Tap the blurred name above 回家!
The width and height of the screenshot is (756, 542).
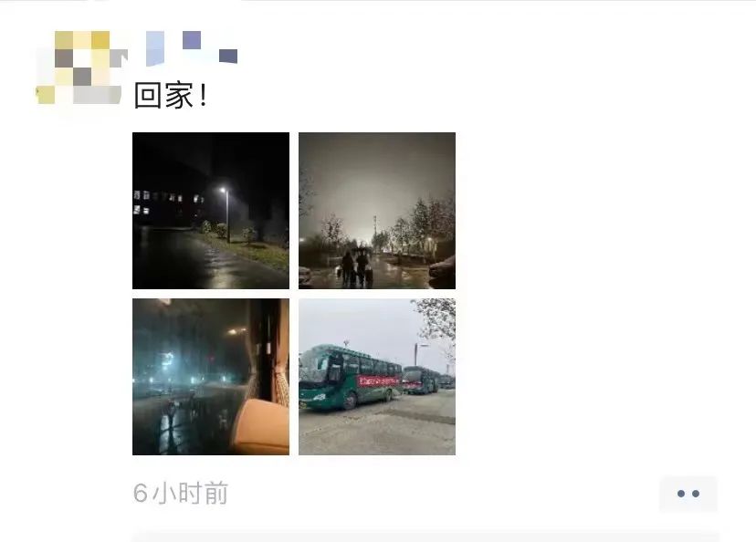pos(192,48)
